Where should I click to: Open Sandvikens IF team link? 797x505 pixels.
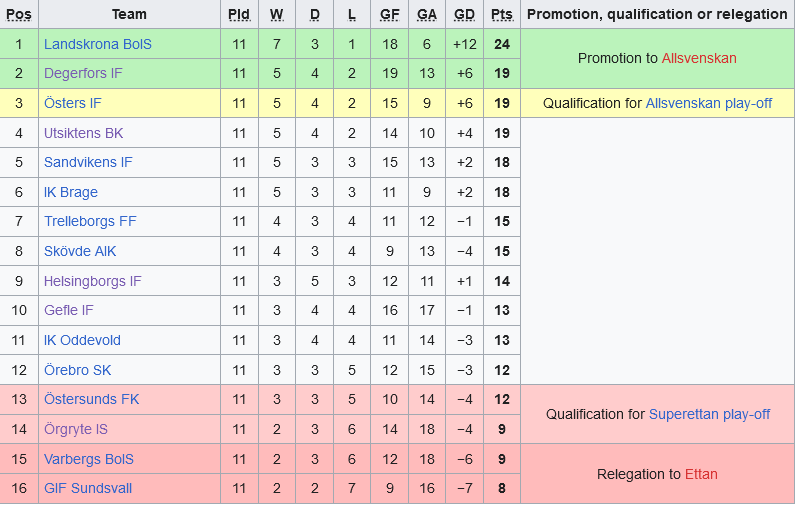(x=88, y=162)
